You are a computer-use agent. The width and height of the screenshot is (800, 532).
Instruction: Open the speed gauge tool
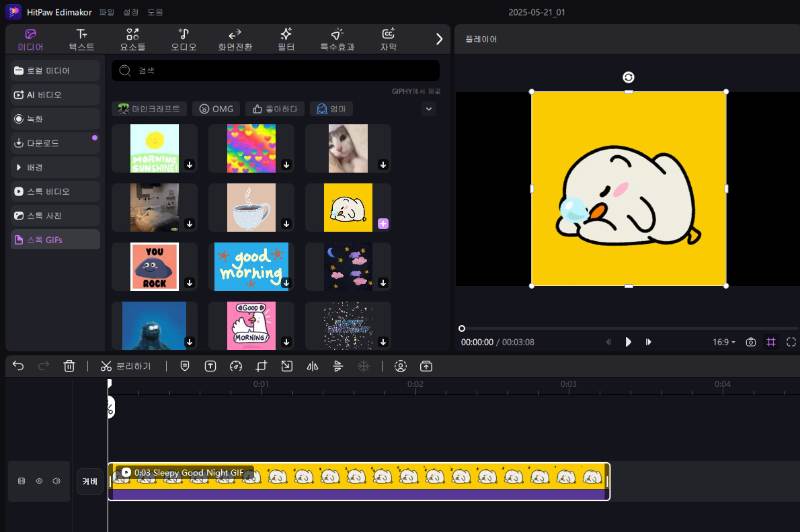point(236,366)
